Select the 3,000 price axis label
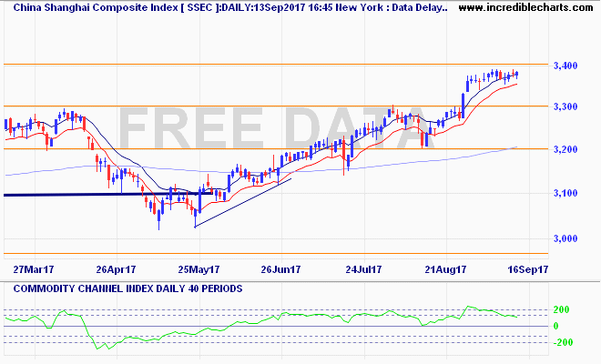The image size is (601, 364). tap(565, 238)
